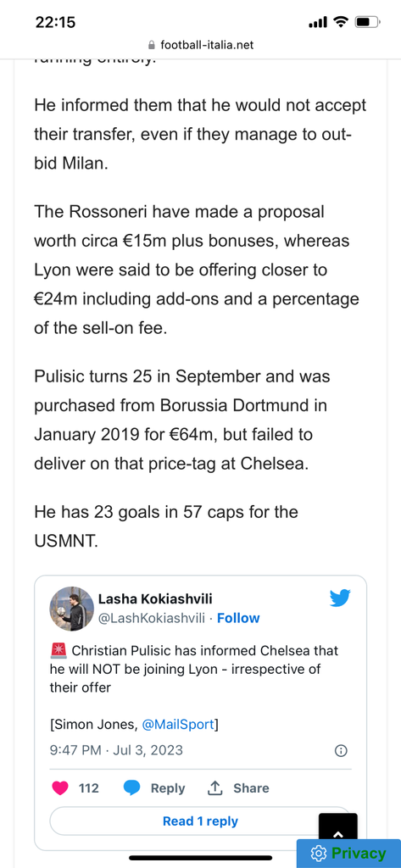Image resolution: width=401 pixels, height=868 pixels.
Task: Tap the padlock icon beside site address
Action: [152, 45]
